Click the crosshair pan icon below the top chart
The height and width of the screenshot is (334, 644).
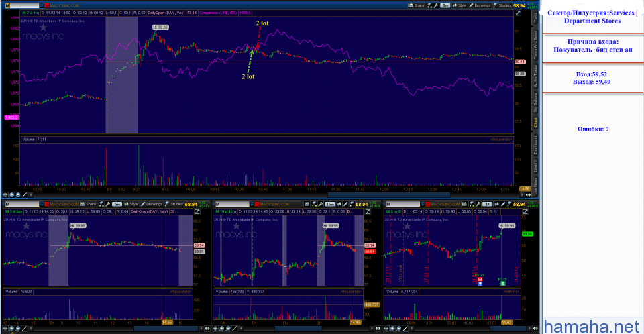(5, 194)
